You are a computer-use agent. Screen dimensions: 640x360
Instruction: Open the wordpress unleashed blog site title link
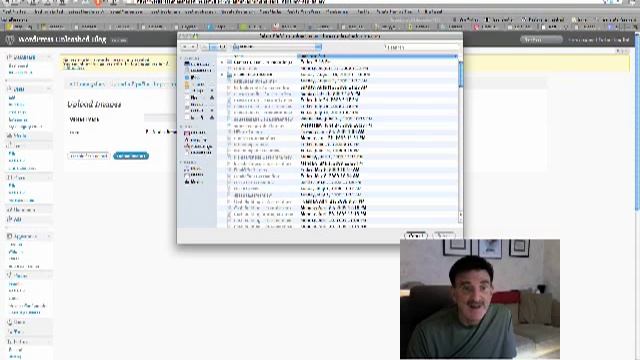click(62, 39)
